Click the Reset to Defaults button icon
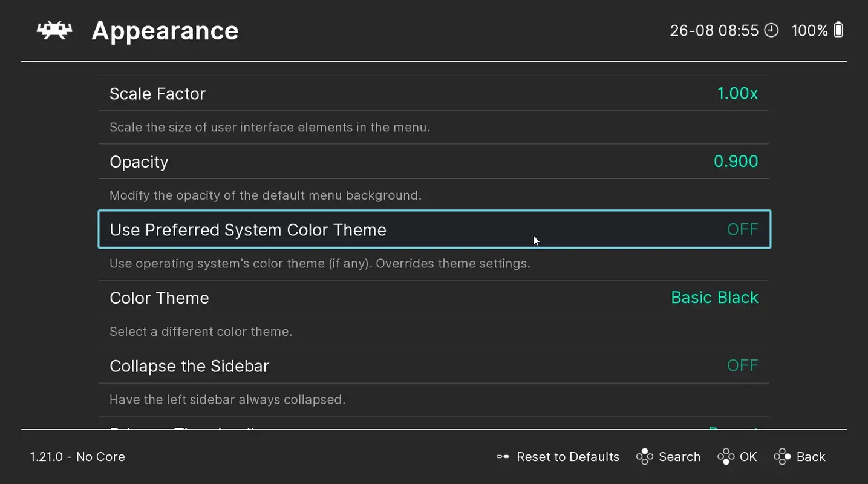The width and height of the screenshot is (868, 484). click(503, 457)
